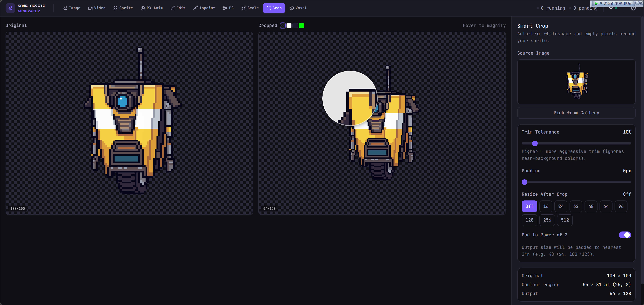644x305 pixels.
Task: Open the Image generation tab
Action: coord(71,8)
